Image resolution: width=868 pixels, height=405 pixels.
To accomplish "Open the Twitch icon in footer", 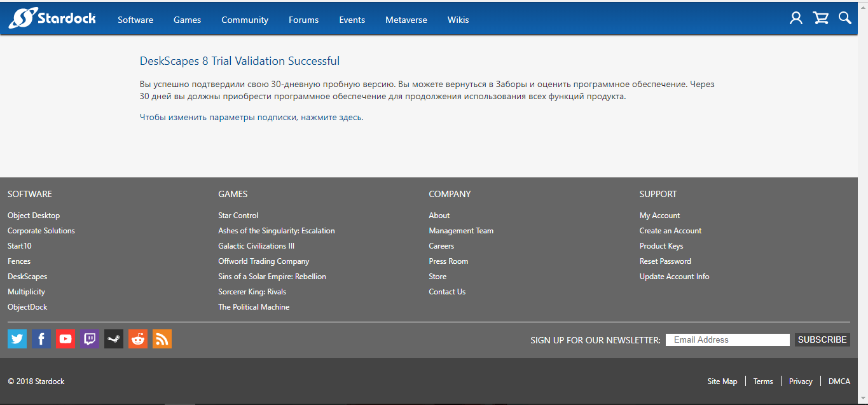I will click(90, 339).
